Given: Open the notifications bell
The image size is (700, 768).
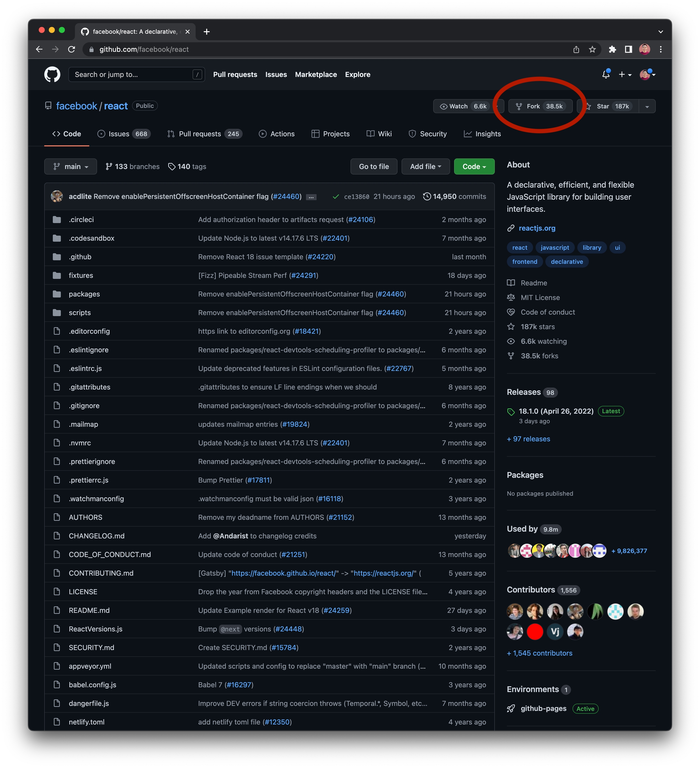Looking at the screenshot, I should coord(606,74).
